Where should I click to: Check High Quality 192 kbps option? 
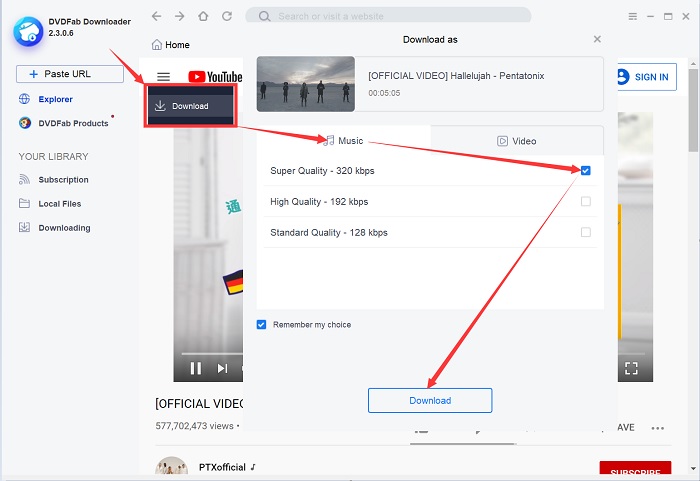click(586, 201)
